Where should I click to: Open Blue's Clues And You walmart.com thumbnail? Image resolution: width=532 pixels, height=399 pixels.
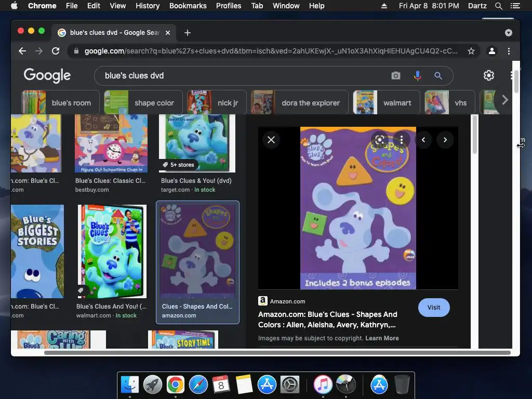click(112, 251)
